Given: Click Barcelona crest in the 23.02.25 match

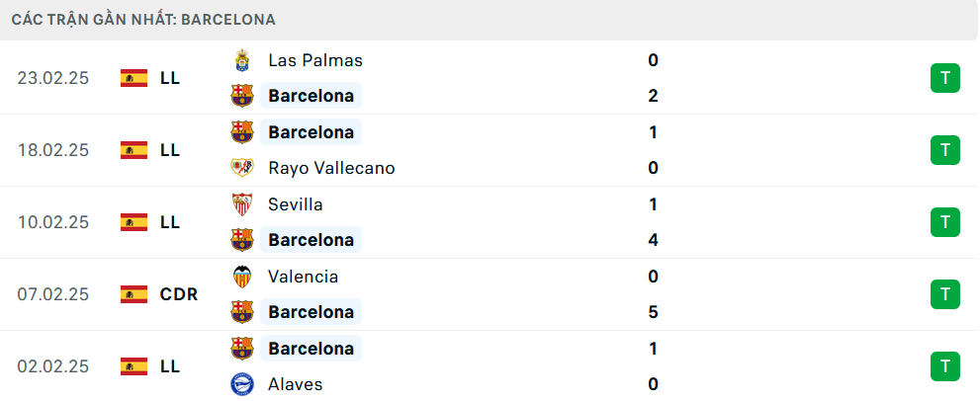Looking at the screenshot, I should (x=241, y=96).
